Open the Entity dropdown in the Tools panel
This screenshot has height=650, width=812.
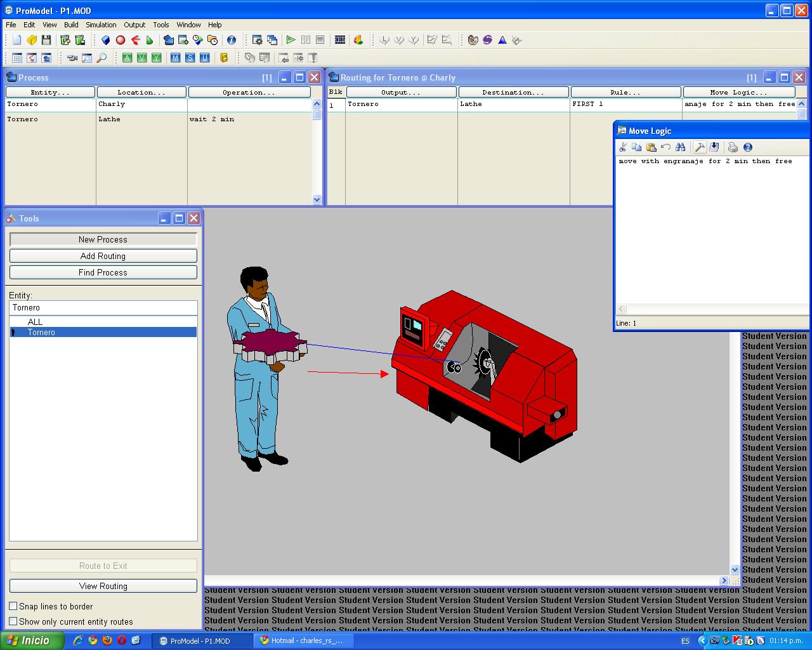click(103, 307)
